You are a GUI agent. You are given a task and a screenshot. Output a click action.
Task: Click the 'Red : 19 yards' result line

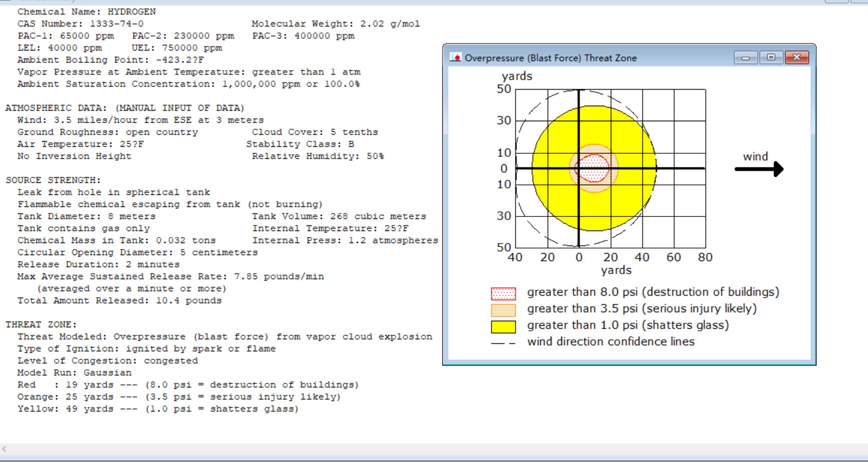point(188,384)
